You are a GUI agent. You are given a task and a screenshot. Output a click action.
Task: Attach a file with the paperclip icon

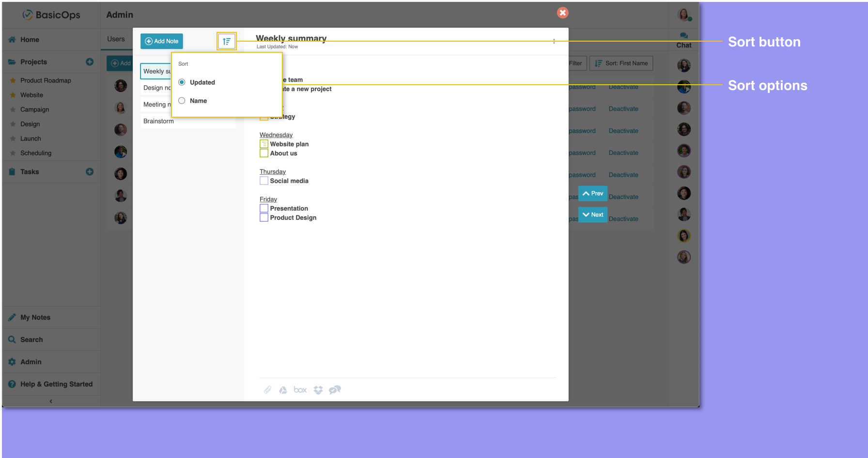click(267, 390)
